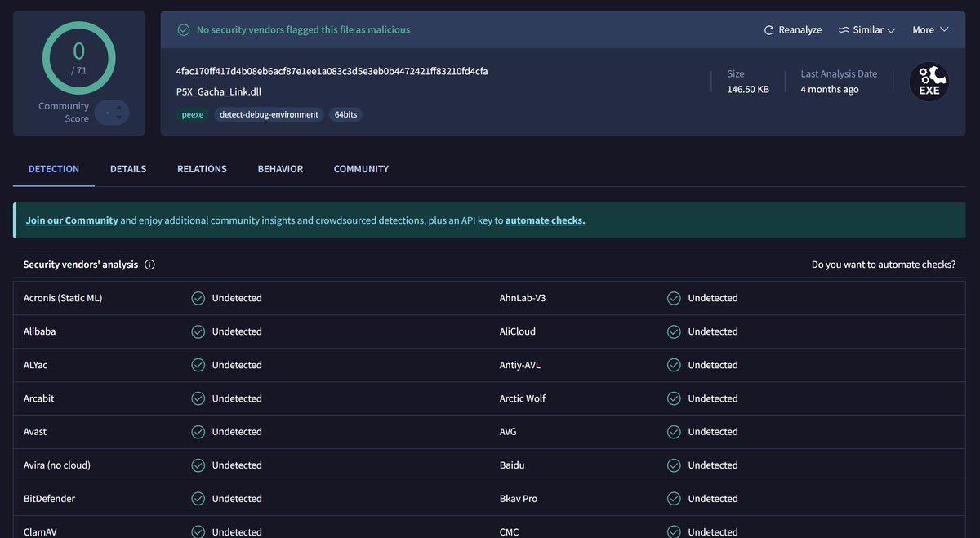Viewport: 980px width, 538px height.
Task: Click Arctic Wolf row undetected check icon
Action: (x=674, y=398)
